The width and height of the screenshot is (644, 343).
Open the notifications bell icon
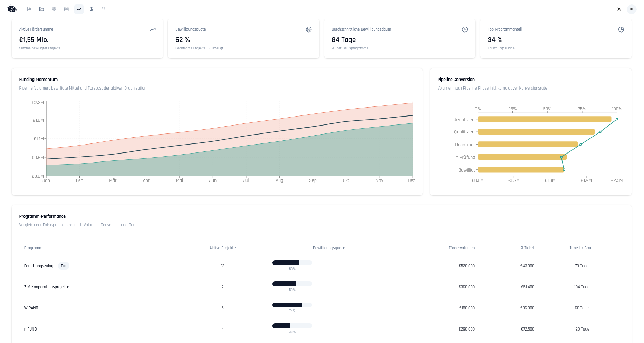coord(103,9)
